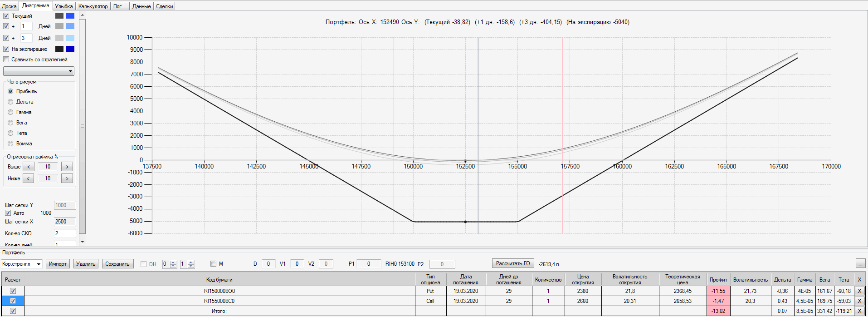The width and height of the screenshot is (868, 317).
Task: Select Прибыль radio button
Action: 10,91
